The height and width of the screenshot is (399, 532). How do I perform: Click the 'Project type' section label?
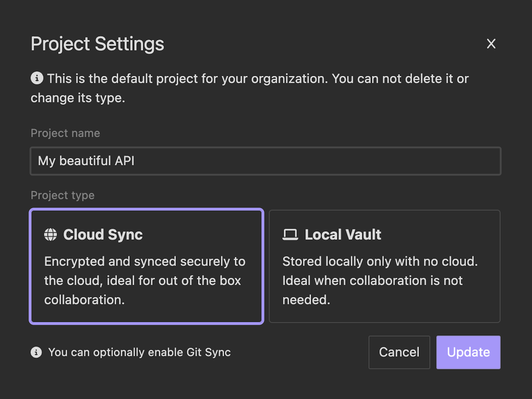(x=63, y=195)
